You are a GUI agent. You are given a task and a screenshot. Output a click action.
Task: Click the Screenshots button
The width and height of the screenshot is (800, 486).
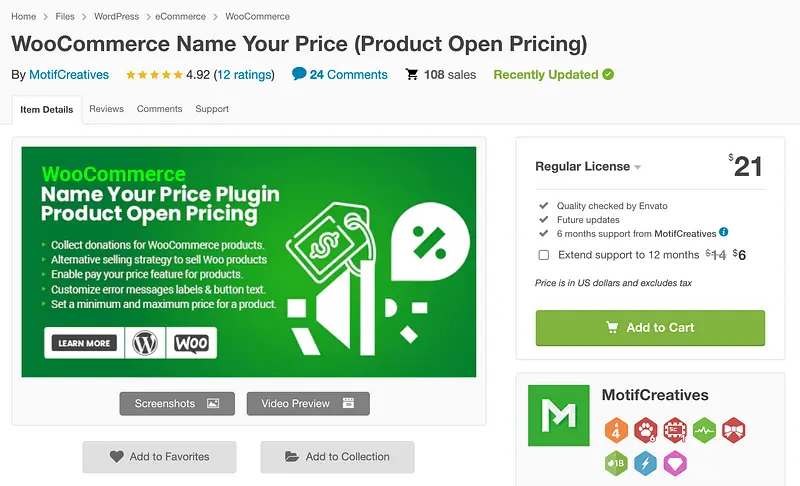177,403
